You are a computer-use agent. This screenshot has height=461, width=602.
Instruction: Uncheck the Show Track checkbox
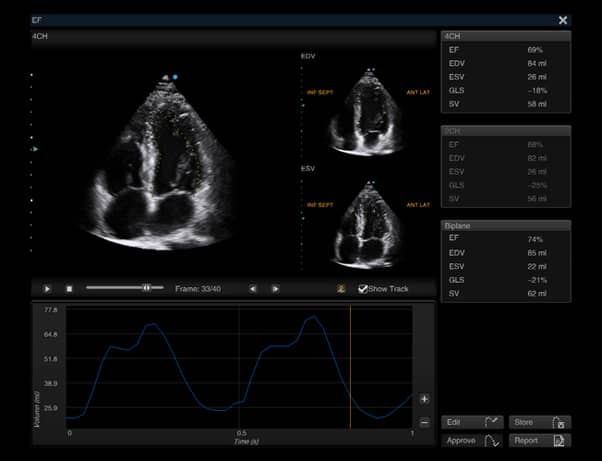363,289
